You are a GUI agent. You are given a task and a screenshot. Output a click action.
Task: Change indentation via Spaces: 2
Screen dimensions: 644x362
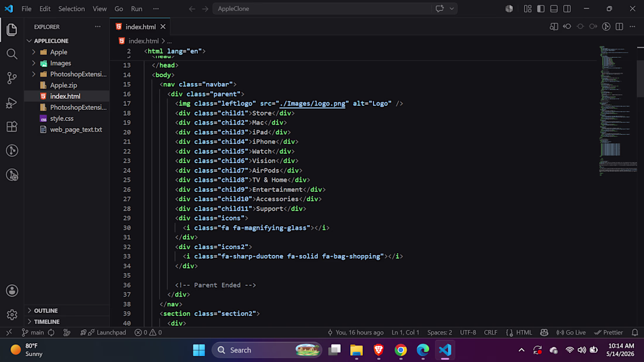point(440,332)
